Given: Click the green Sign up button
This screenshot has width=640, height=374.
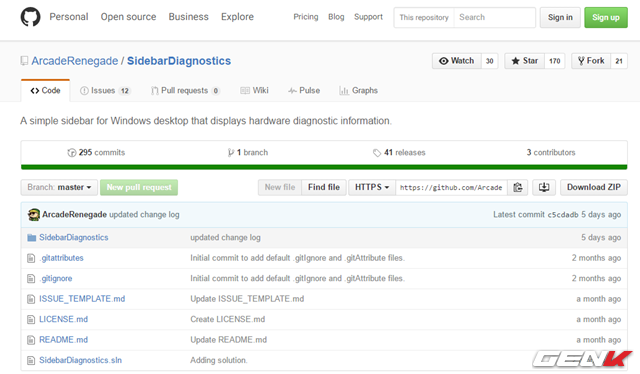Looking at the screenshot, I should [606, 18].
